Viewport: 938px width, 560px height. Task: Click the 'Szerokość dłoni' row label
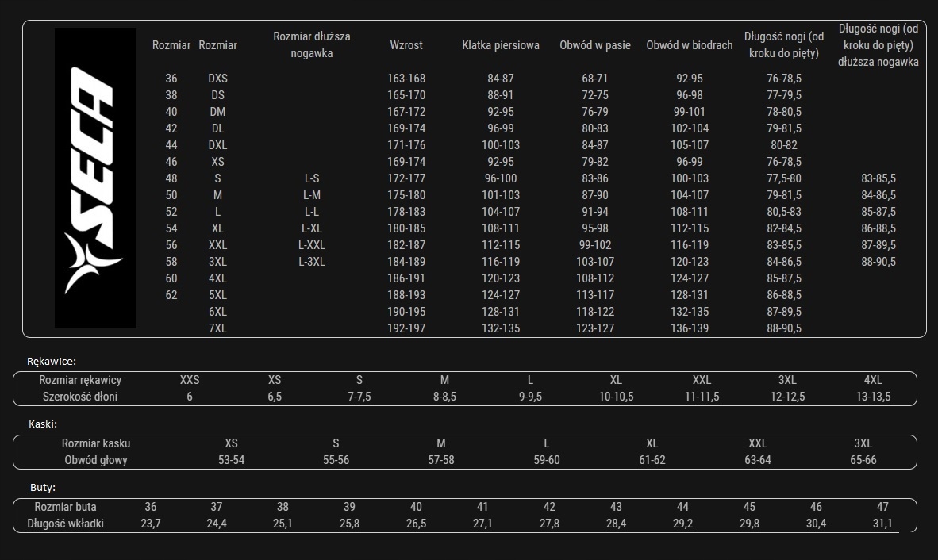click(x=80, y=397)
